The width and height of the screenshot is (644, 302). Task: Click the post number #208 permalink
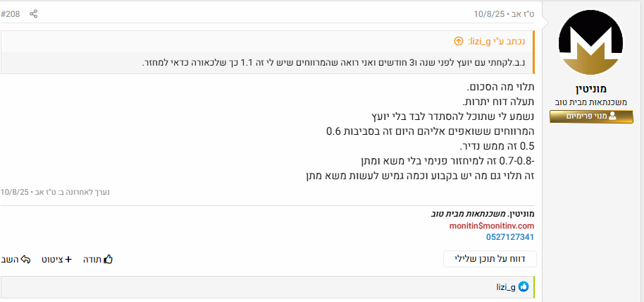tap(11, 13)
